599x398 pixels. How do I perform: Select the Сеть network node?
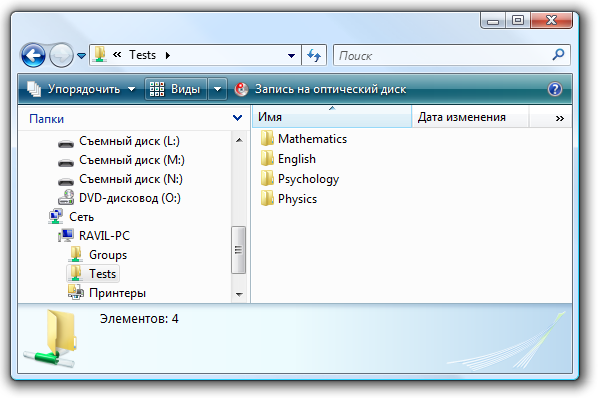81,217
